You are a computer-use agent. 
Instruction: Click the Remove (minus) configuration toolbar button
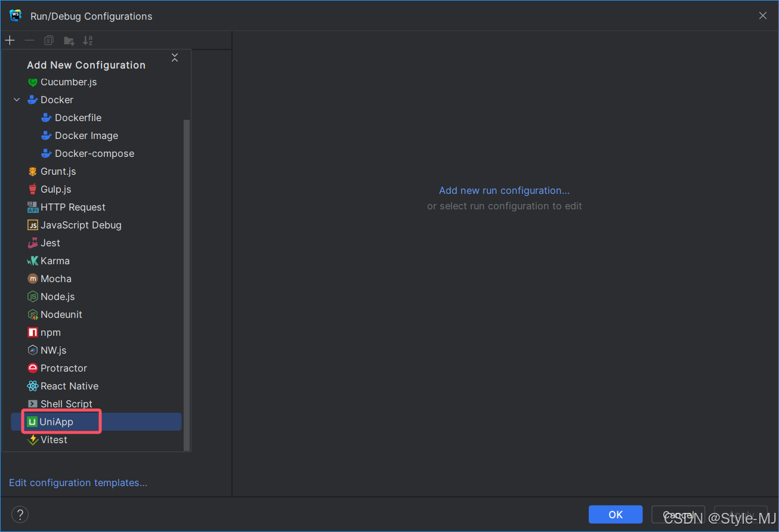[29, 41]
